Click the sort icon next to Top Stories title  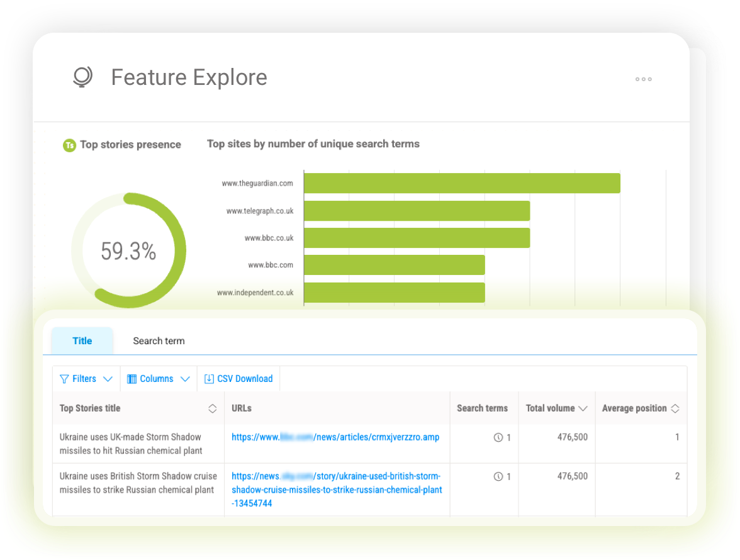pyautogui.click(x=212, y=408)
